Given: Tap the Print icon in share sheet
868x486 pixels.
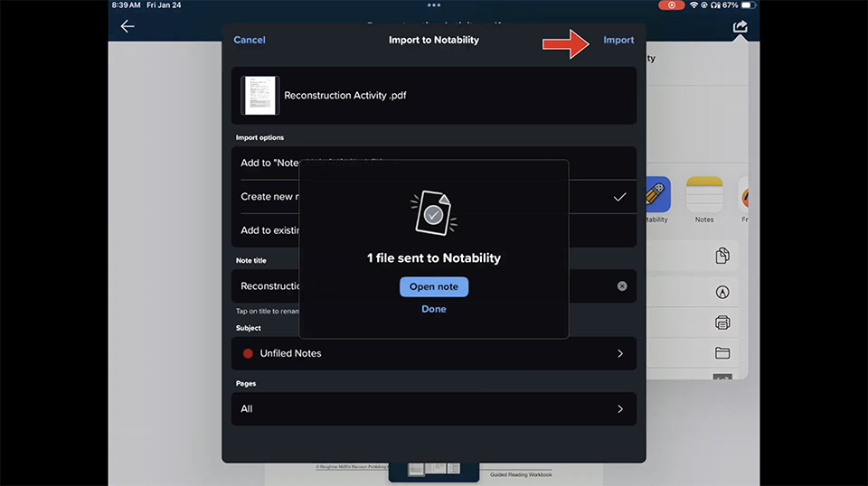Looking at the screenshot, I should [x=722, y=322].
